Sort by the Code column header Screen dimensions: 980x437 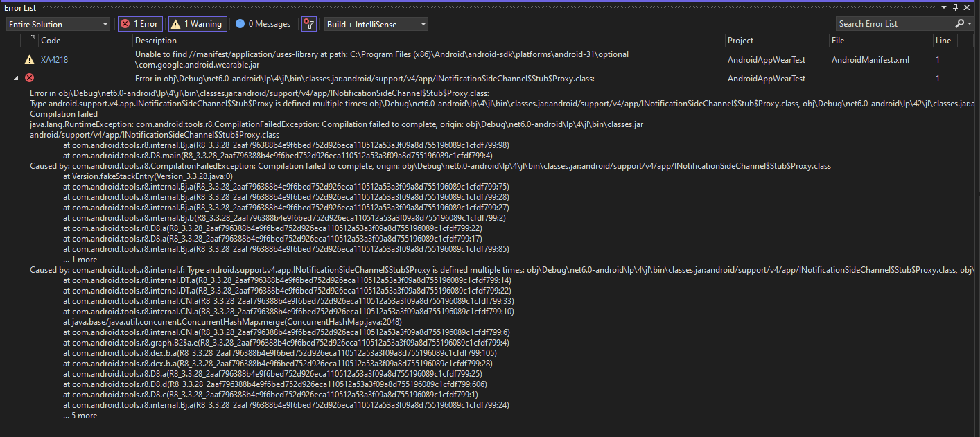(x=51, y=40)
